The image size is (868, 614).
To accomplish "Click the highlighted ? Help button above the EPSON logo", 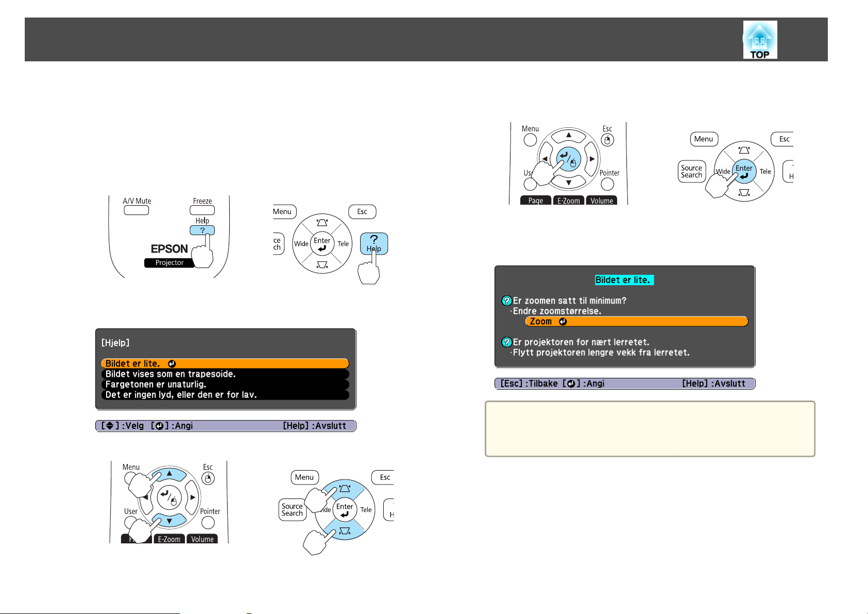I will [202, 230].
